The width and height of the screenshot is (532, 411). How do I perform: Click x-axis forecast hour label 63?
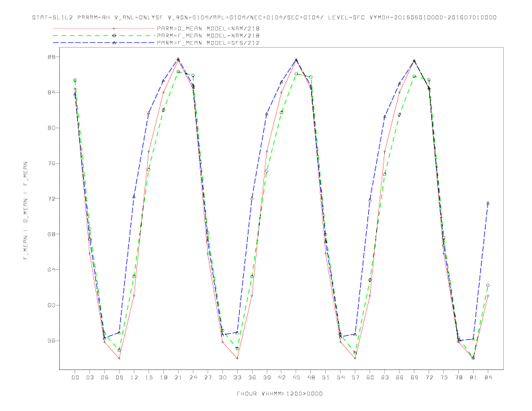385,377
